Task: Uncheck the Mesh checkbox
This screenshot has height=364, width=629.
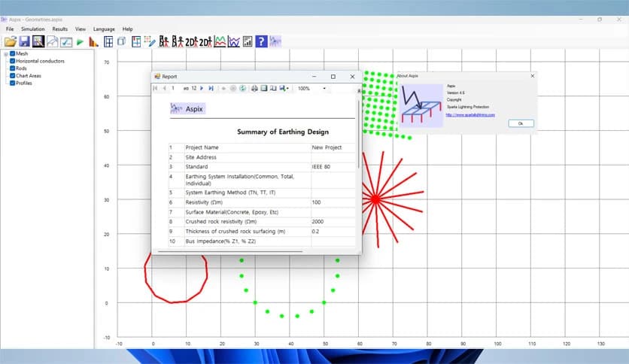Action: tap(13, 54)
